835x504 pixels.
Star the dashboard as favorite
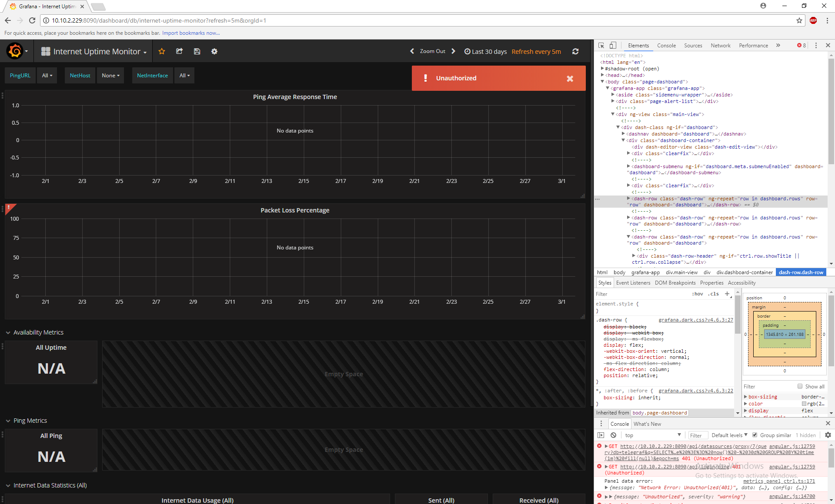[162, 51]
